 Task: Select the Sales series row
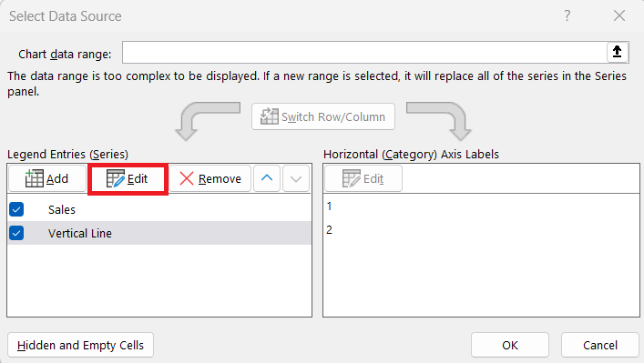pos(159,209)
